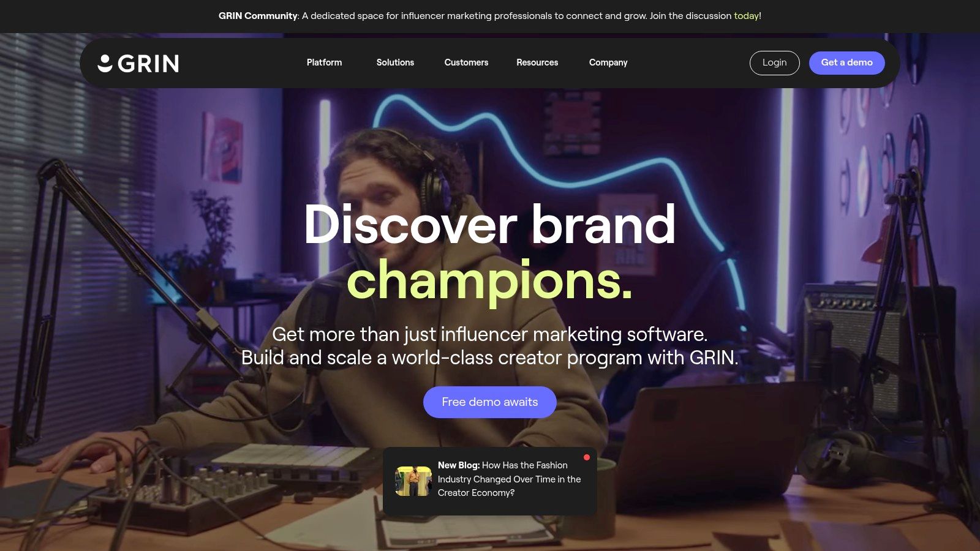Click 'Get more than just influencer marketing software' text
This screenshot has height=551, width=980.
point(489,334)
